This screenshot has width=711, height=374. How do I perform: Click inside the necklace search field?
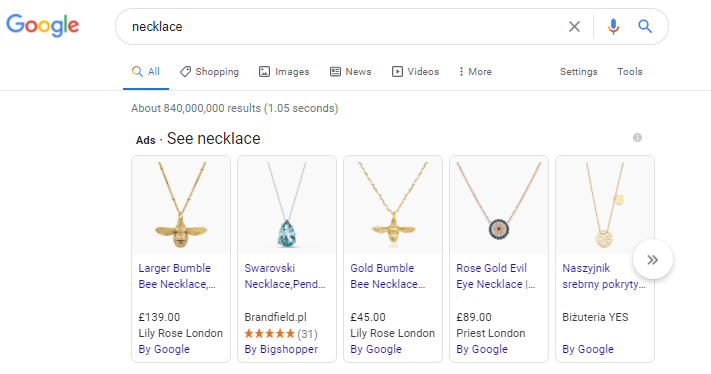point(345,27)
